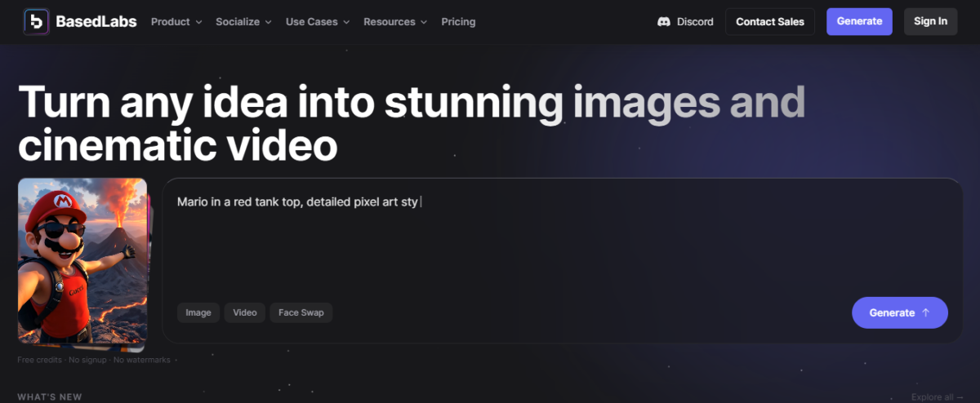Switch to Video generation mode
980x403 pixels.
tap(245, 312)
